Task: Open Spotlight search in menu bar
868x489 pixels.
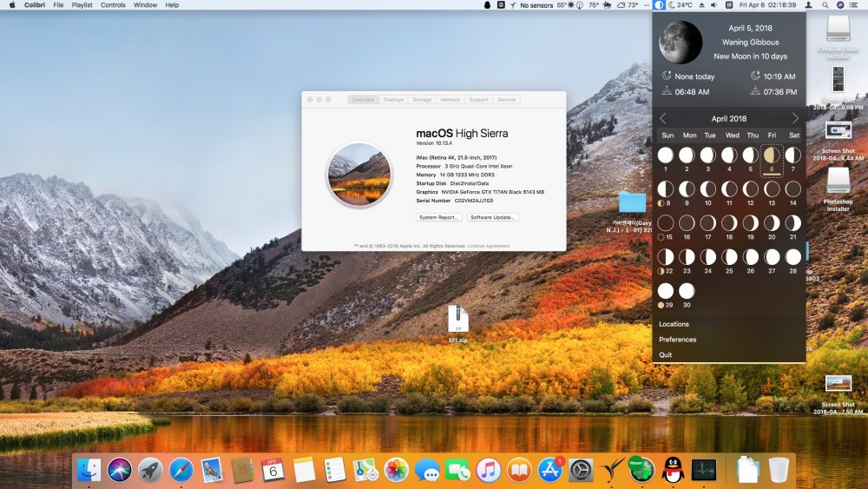Action: 825,5
